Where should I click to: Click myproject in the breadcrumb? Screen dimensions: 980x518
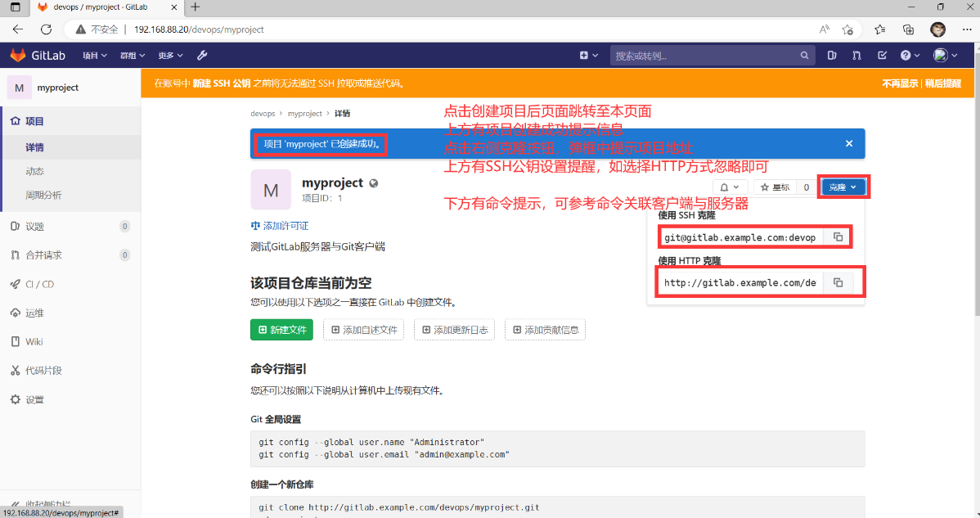[304, 114]
